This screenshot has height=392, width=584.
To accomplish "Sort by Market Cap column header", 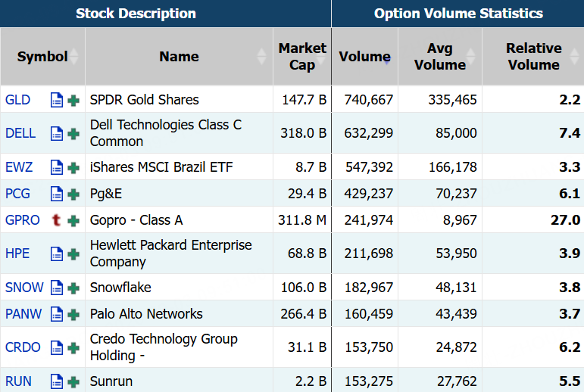I will pyautogui.click(x=302, y=57).
